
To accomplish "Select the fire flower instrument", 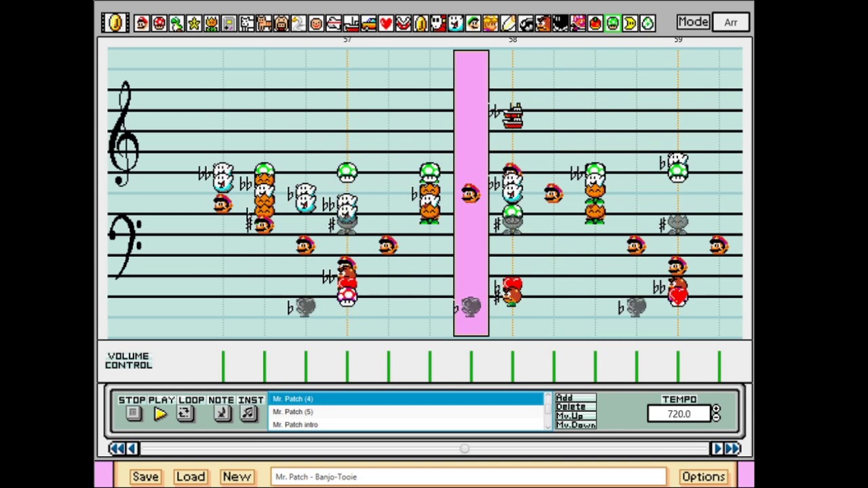I will point(212,23).
